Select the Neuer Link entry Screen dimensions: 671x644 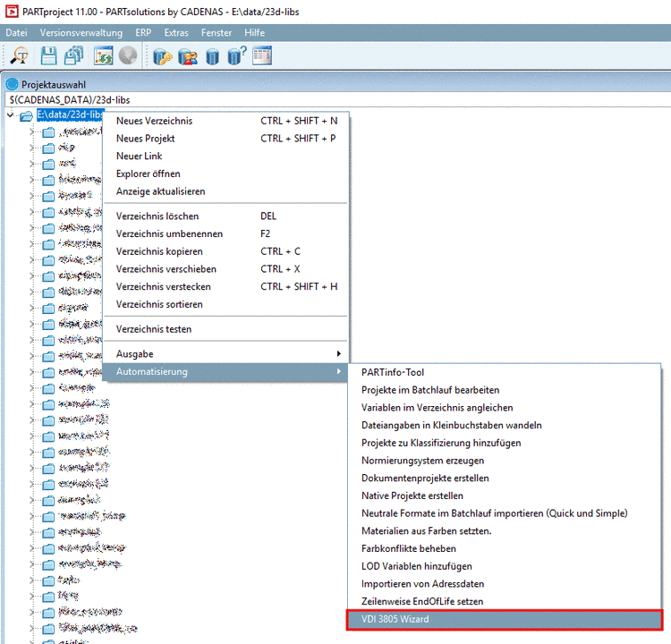point(226,156)
